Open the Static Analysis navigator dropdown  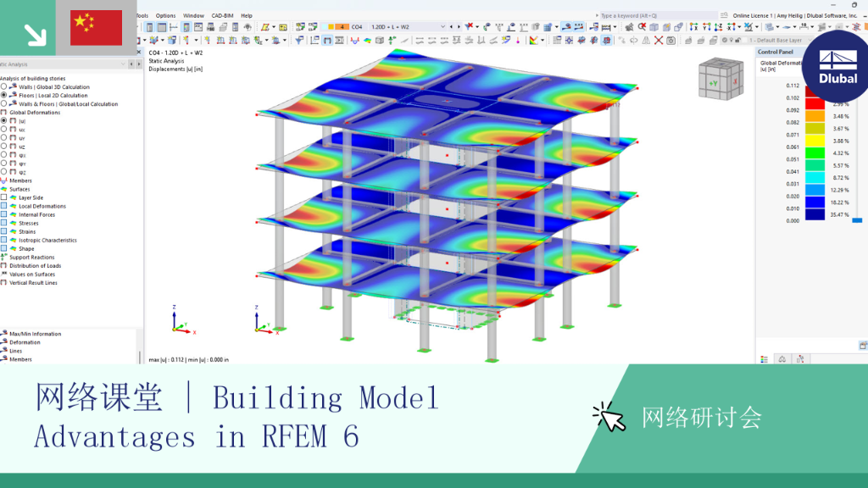(x=123, y=64)
